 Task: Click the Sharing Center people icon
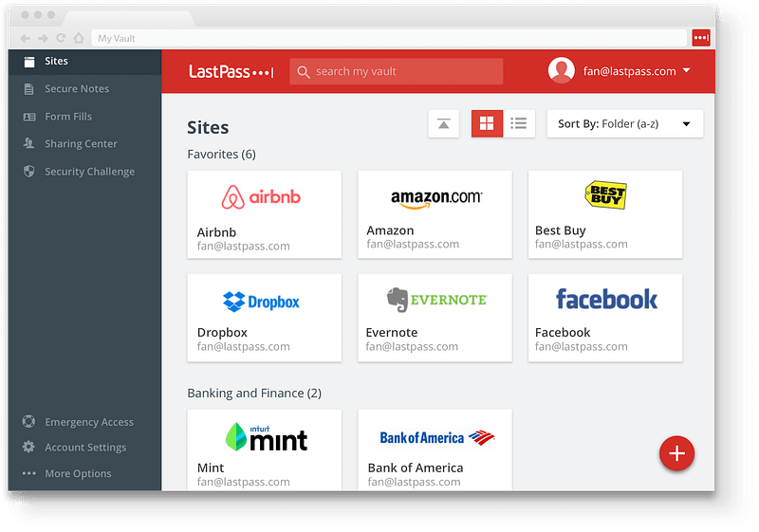[x=29, y=143]
